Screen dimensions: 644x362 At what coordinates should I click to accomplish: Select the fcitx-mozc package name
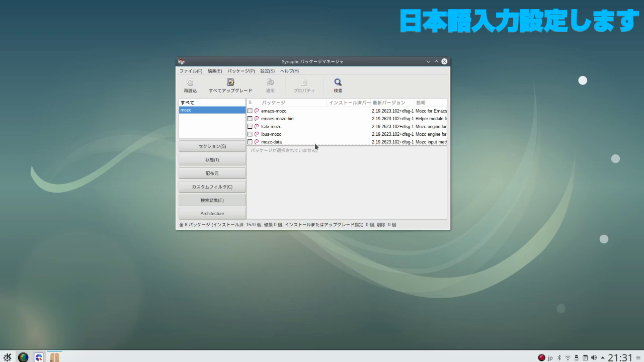[x=271, y=126]
